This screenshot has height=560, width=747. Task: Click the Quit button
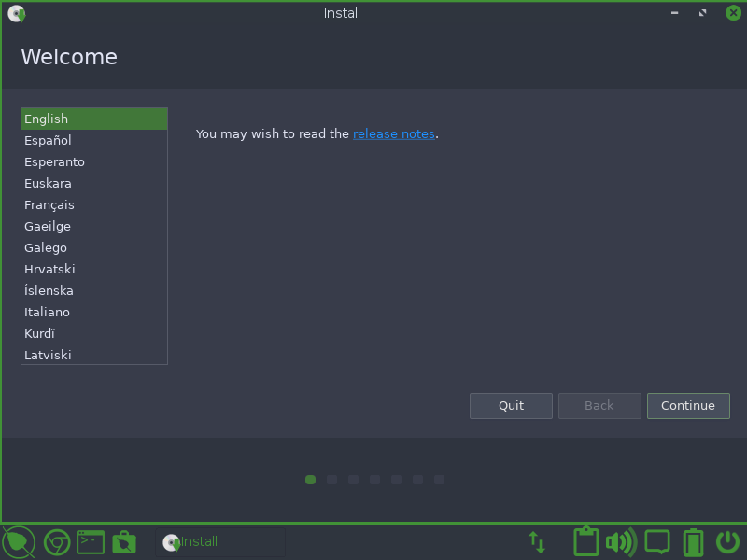(511, 406)
